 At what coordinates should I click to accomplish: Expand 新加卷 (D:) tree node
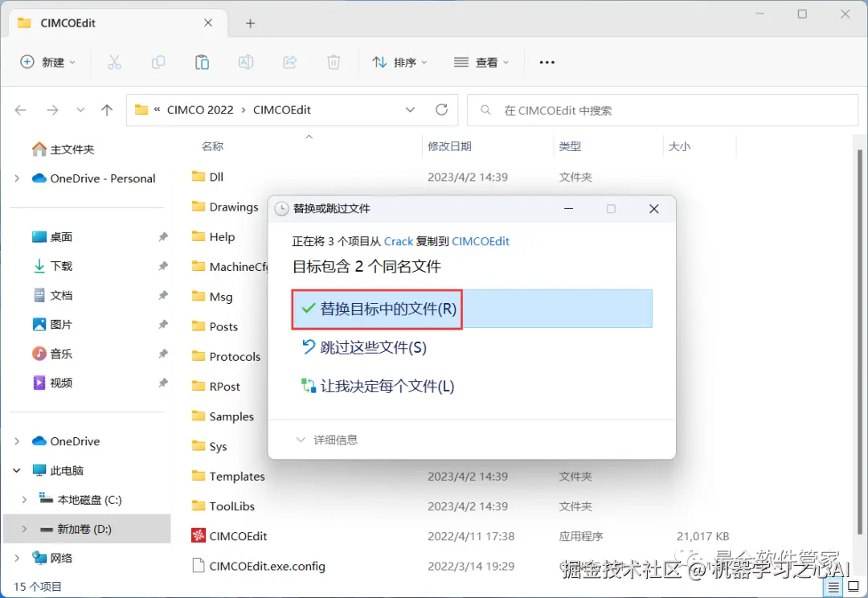click(24, 530)
